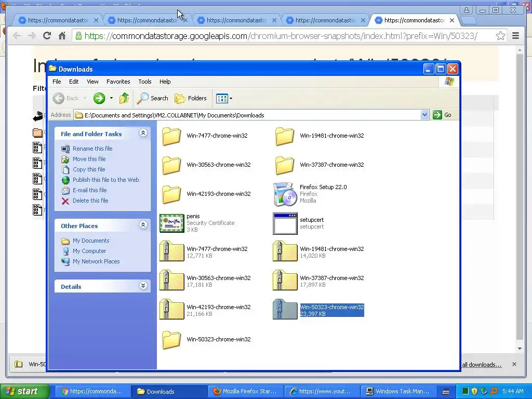Open the Forward button history dropdown arrow
The height and width of the screenshot is (399, 532).
coord(111,98)
